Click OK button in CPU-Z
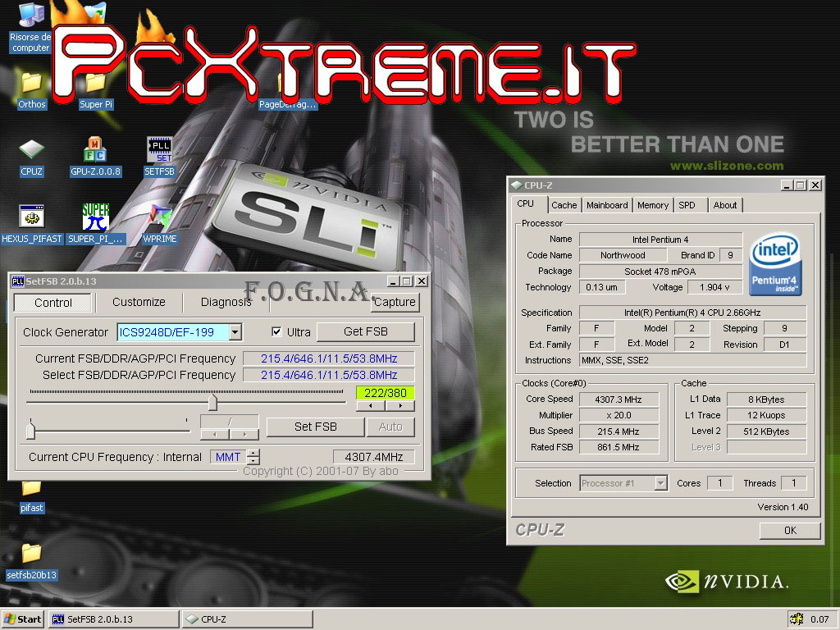840x630 pixels. pos(790,531)
